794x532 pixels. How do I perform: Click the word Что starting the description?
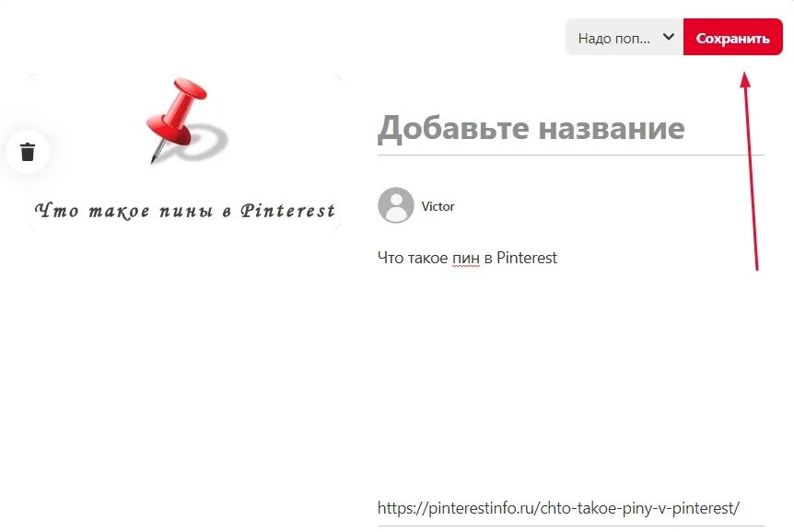(x=391, y=258)
